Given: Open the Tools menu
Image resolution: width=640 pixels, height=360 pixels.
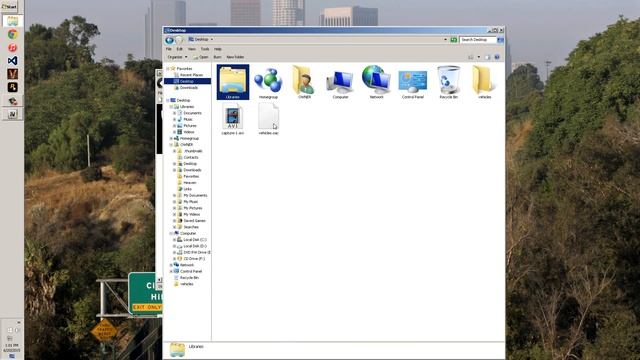Looking at the screenshot, I should pos(205,49).
